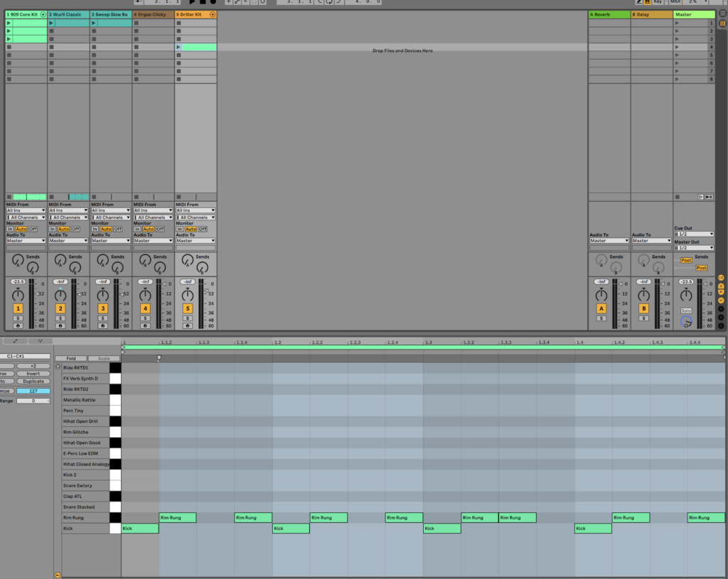Launch scene 1 from the Master track
This screenshot has width=728, height=579.
[x=677, y=23]
